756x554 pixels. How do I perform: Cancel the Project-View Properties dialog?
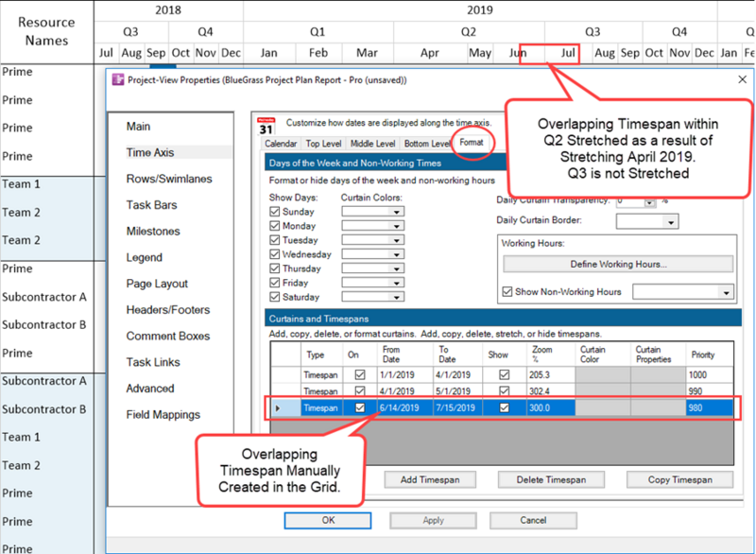533,520
